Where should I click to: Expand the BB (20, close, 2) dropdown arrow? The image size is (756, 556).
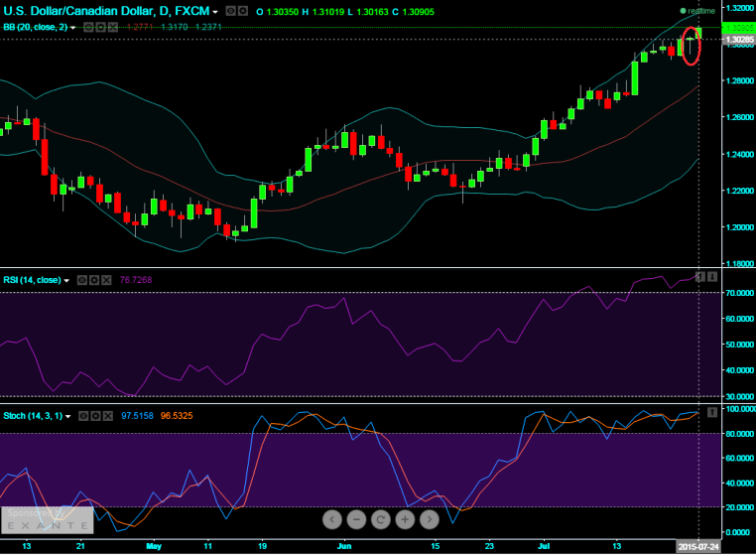pos(73,28)
